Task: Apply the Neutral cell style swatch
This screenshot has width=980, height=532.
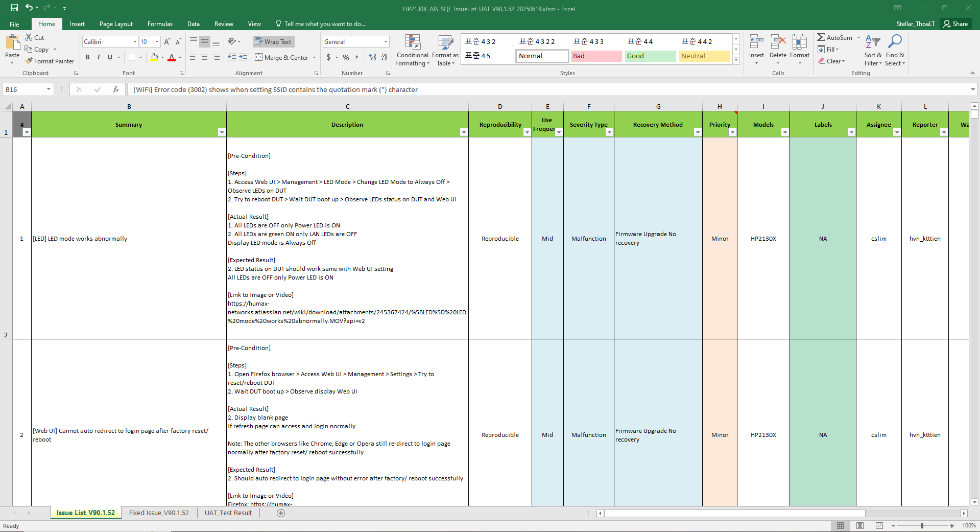Action: 704,56
